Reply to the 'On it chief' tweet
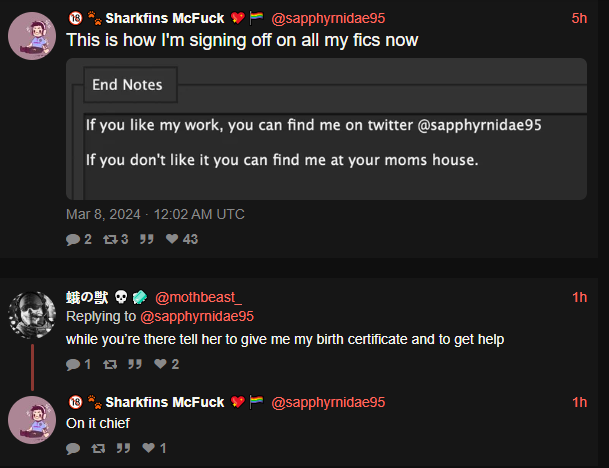The height and width of the screenshot is (468, 609). point(73,449)
